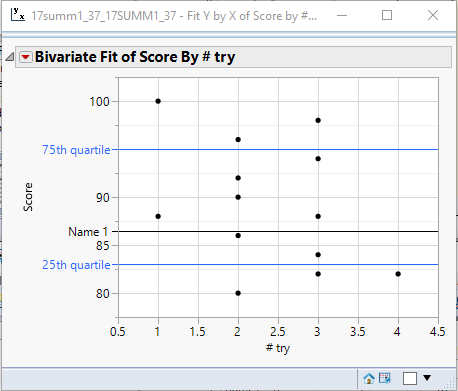Select the 25th quartile reference line label
The image size is (458, 391).
[x=76, y=265]
